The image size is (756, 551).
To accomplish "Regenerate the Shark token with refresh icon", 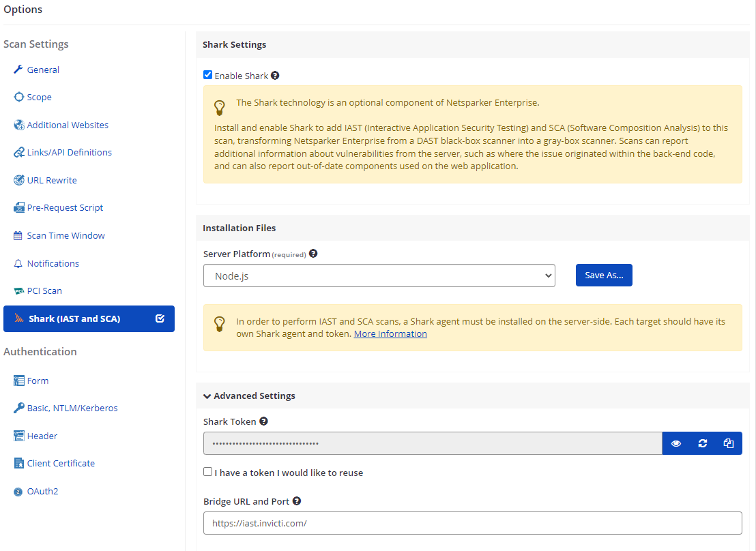I will click(x=703, y=443).
